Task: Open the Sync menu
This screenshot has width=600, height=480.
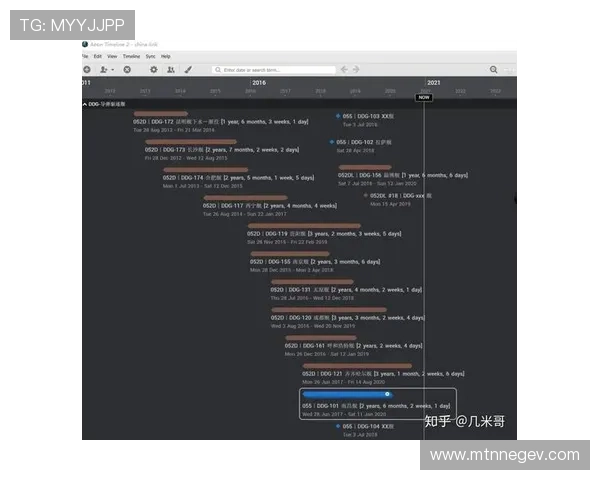Action: point(150,57)
